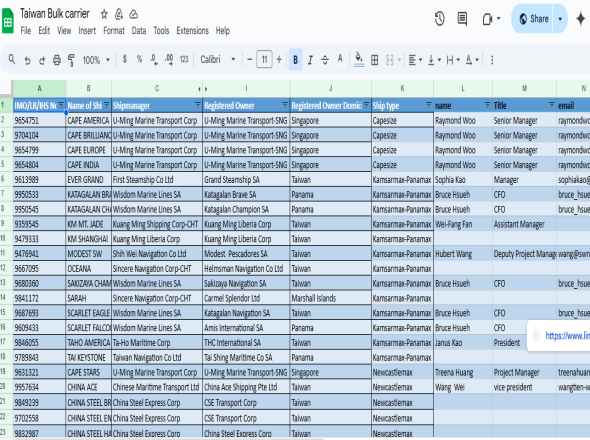Open the Share dropdown arrow
Image resolution: width=590 pixels, height=440 pixels.
click(x=560, y=18)
